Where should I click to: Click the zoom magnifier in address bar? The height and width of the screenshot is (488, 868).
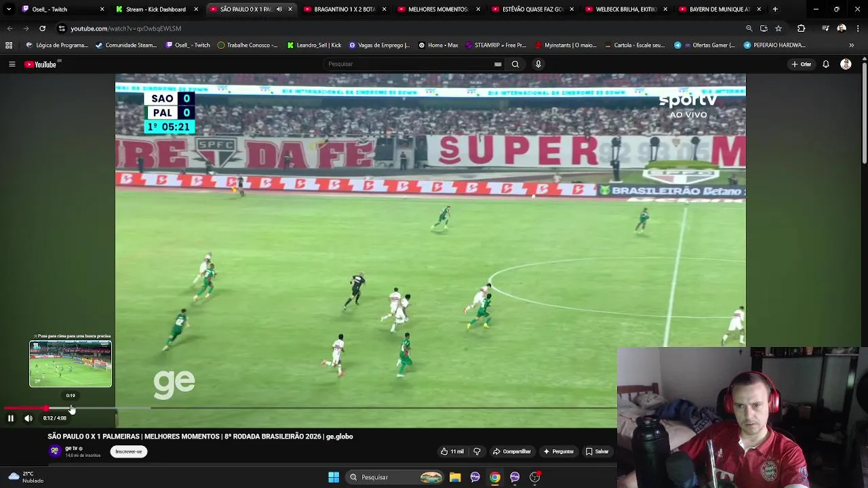pos(749,28)
